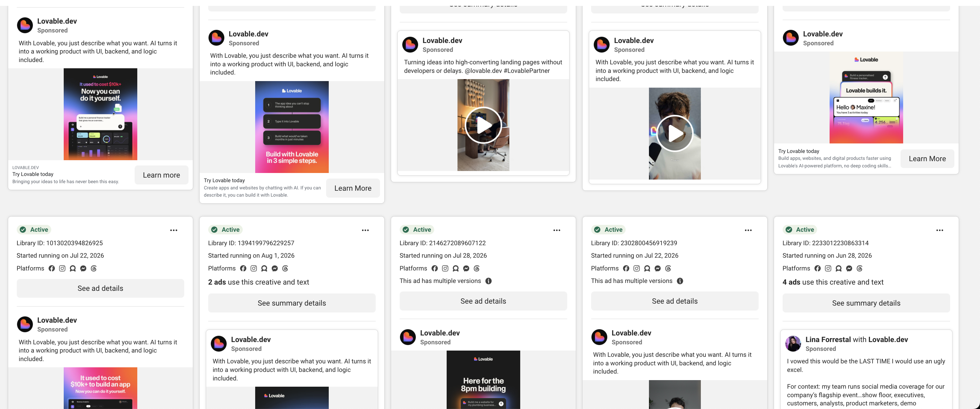Click '@lovable.dev #LovablePartner' ad caption text
This screenshot has height=409, width=980.
click(x=507, y=71)
